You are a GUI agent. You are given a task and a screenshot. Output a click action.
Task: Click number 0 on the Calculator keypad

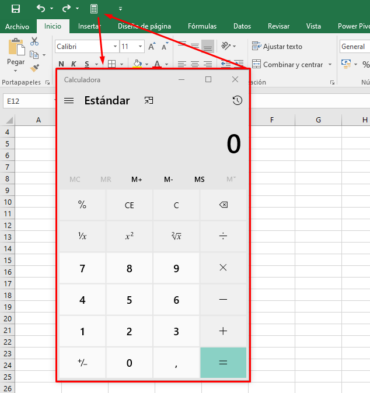(x=129, y=362)
